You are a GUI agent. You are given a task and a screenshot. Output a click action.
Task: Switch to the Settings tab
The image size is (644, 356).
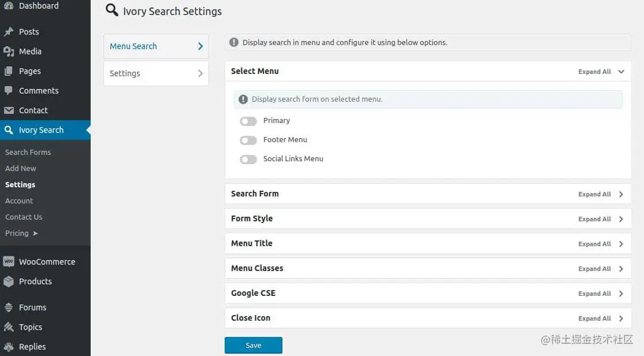pyautogui.click(x=156, y=73)
